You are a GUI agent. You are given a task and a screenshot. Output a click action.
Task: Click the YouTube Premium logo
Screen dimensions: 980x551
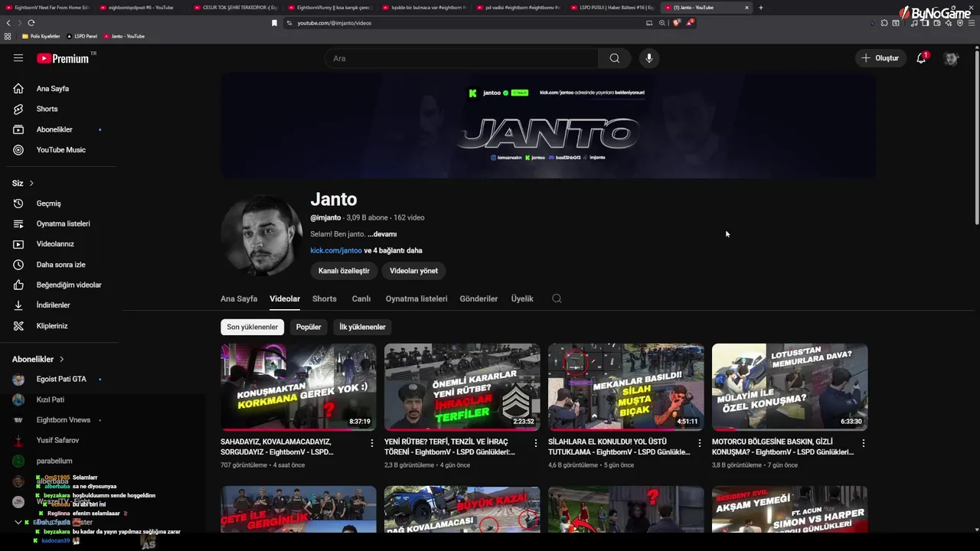tap(63, 58)
